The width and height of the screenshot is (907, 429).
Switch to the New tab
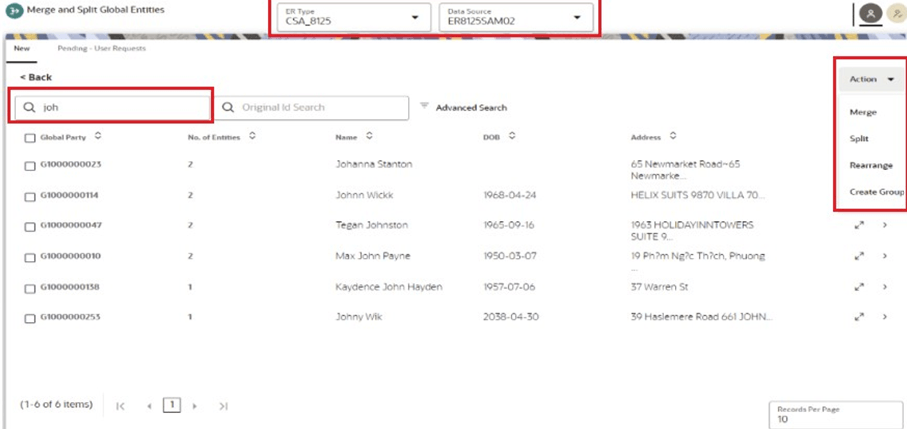pos(22,49)
